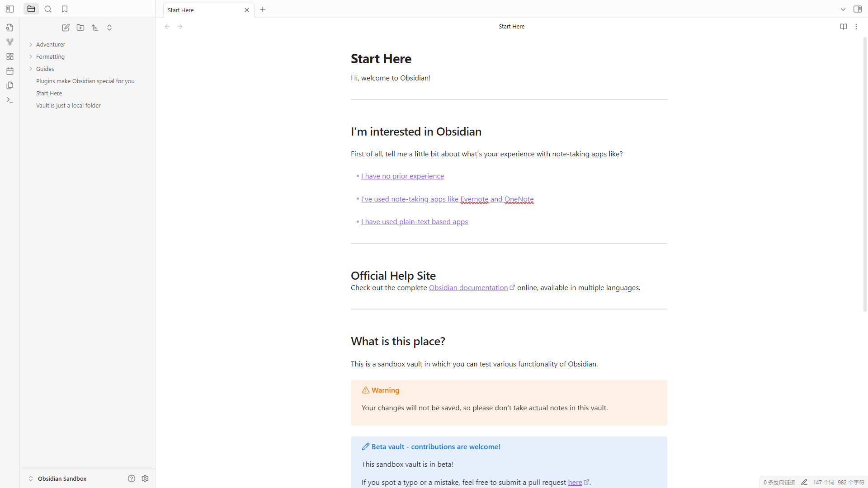This screenshot has height=488, width=868.
Task: Follow the Obsidian documentation link
Action: click(468, 288)
